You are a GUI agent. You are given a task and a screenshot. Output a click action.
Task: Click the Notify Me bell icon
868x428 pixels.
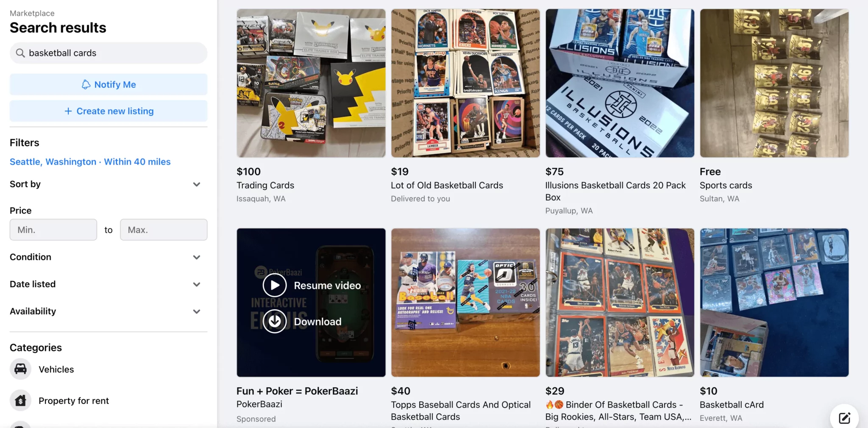tap(86, 84)
